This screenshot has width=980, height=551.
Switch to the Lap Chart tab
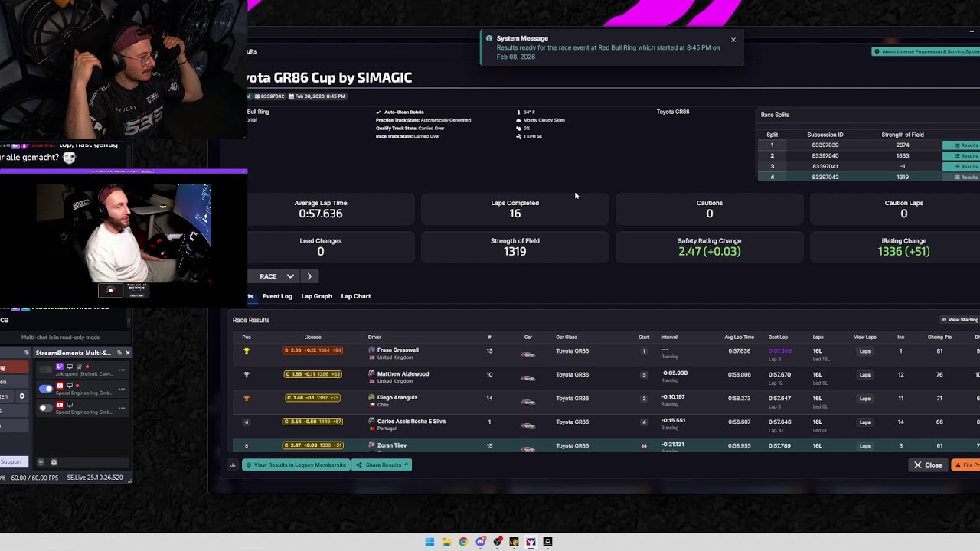(x=356, y=296)
